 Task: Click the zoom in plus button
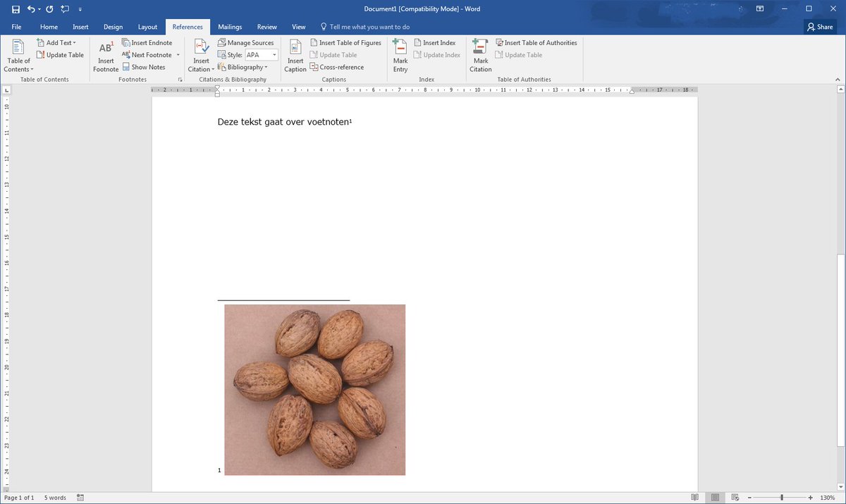click(811, 498)
